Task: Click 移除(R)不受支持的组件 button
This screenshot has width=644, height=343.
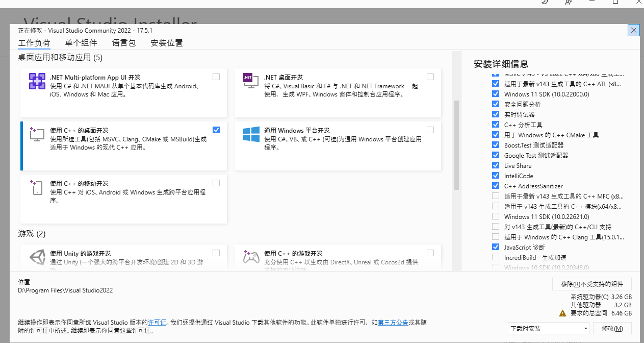Action: pos(592,284)
